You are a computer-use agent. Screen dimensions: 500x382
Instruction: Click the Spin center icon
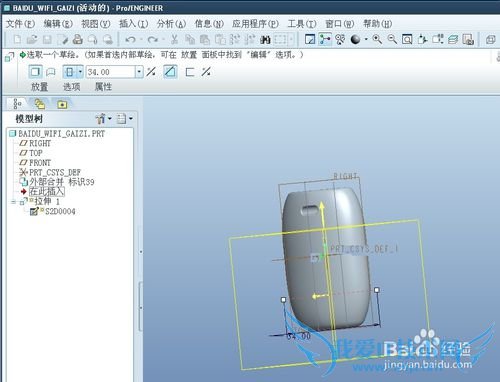(x=325, y=39)
